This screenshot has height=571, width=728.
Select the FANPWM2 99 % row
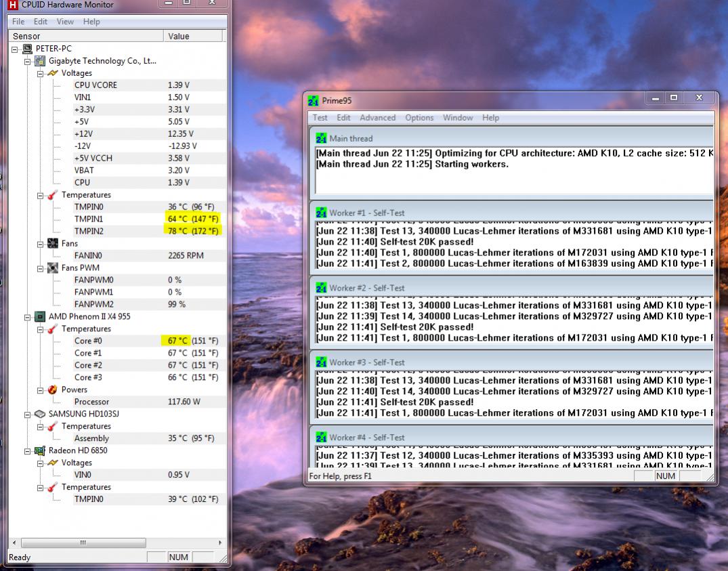coord(149,304)
